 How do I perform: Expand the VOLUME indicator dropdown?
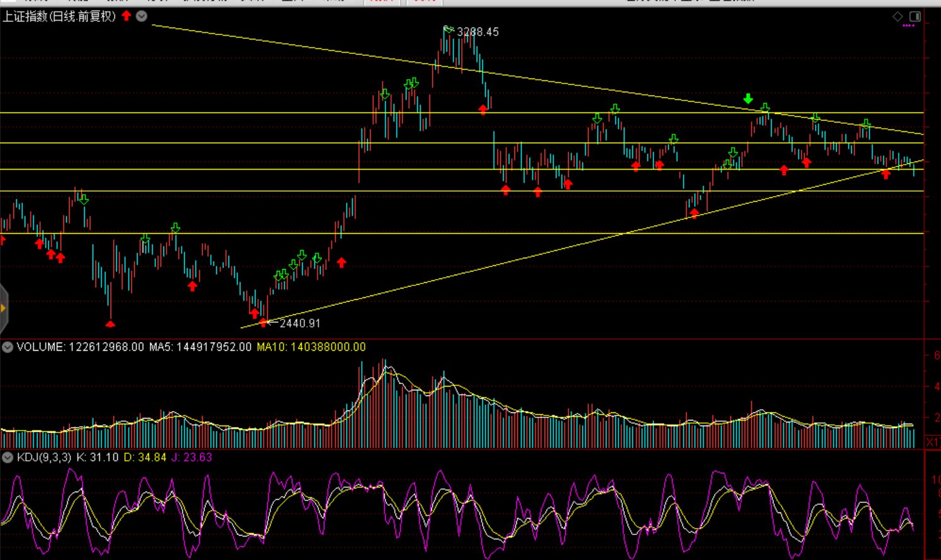tap(8, 347)
